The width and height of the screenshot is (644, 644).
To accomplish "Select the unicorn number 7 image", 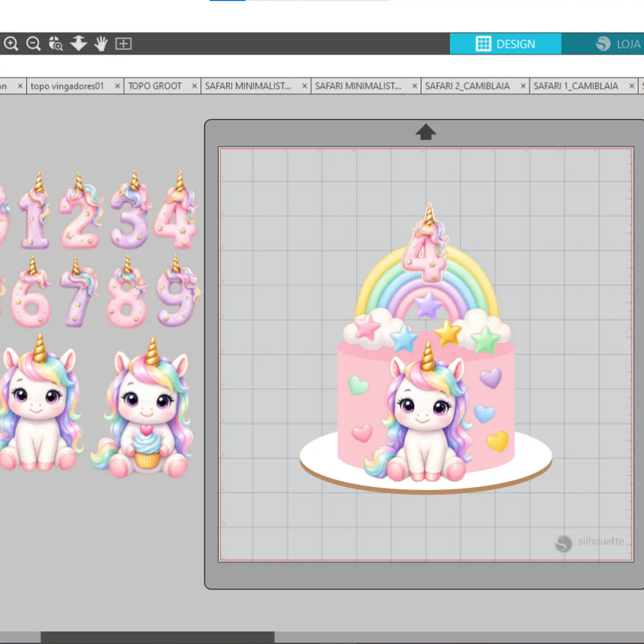I will [x=80, y=293].
